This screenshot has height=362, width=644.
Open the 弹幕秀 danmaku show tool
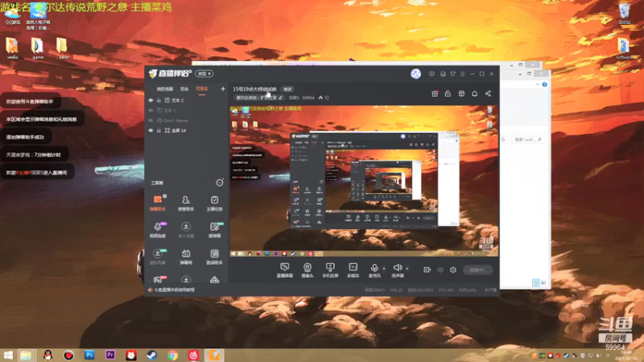point(186,257)
